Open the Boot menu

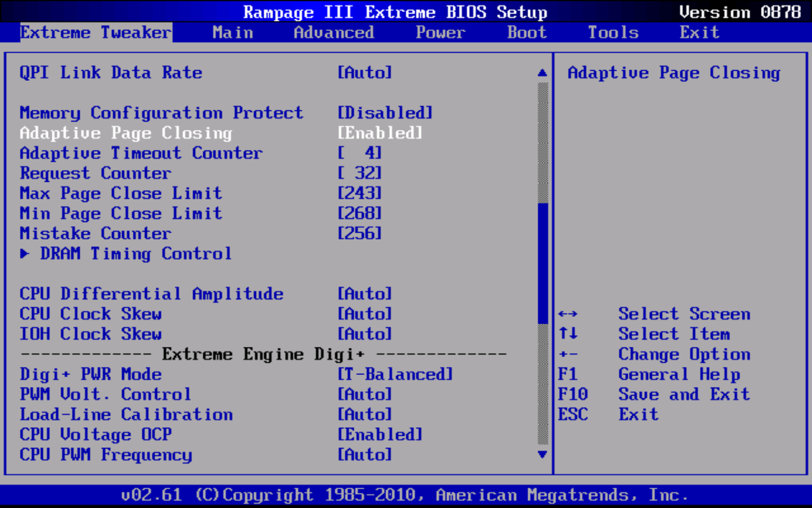pyautogui.click(x=526, y=32)
